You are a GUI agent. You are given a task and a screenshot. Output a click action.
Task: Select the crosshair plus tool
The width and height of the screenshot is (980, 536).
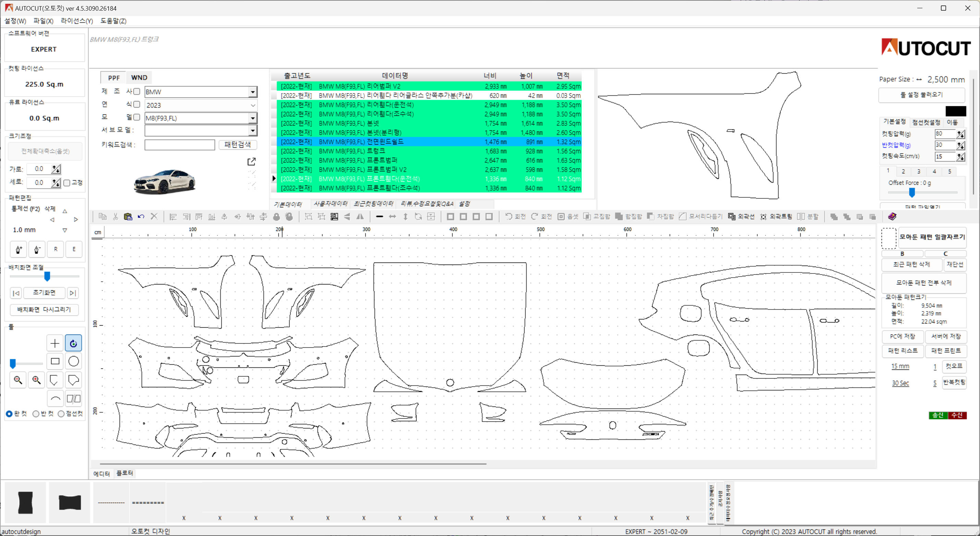[55, 343]
